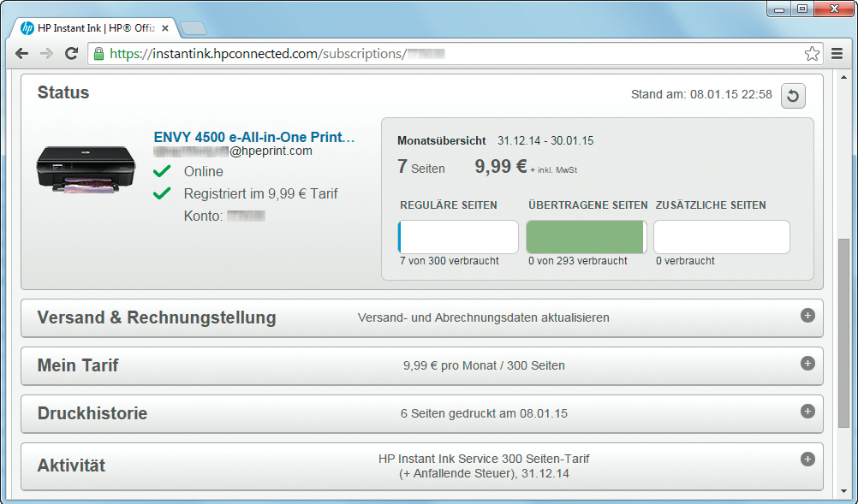Expand the Mein Tarif section
Screen dimensions: 858x504
(807, 364)
